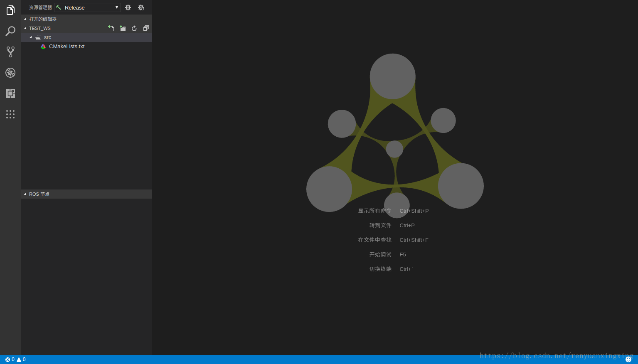Open the Source Control view

(10, 52)
